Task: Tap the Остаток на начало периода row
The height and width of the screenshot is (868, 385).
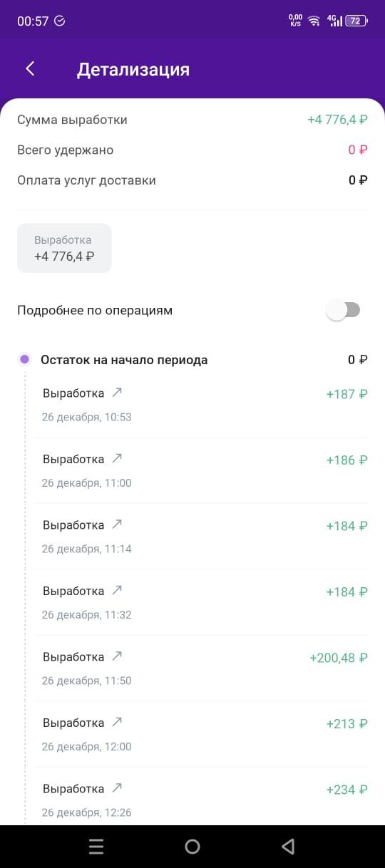Action: tap(192, 360)
